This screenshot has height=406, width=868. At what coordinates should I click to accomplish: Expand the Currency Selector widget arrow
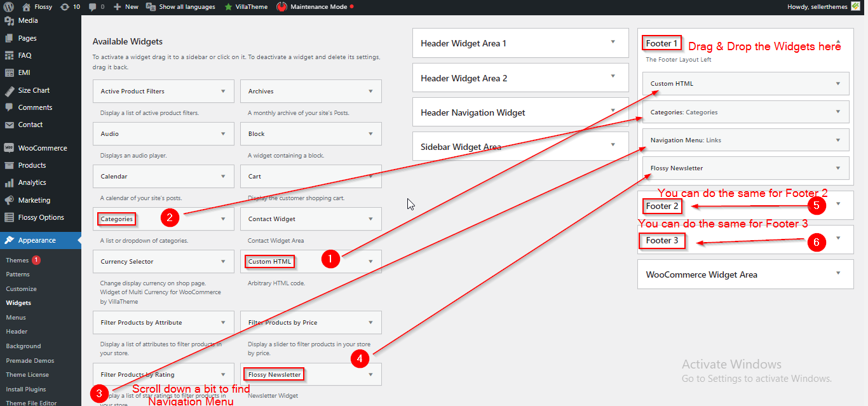(x=223, y=262)
